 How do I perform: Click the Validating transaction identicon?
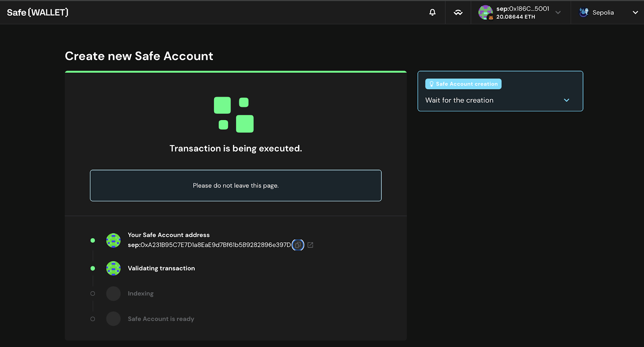click(x=114, y=269)
